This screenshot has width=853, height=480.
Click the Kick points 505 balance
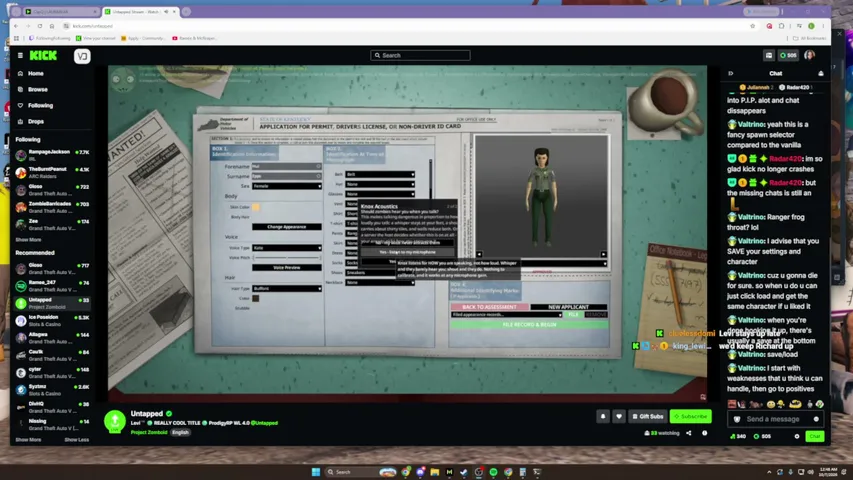tap(788, 55)
